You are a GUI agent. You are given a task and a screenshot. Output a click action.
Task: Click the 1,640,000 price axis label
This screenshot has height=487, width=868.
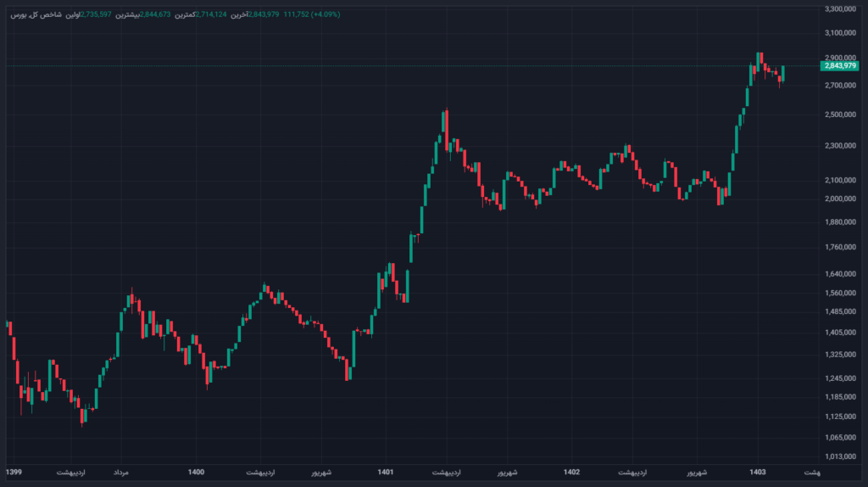coord(840,274)
